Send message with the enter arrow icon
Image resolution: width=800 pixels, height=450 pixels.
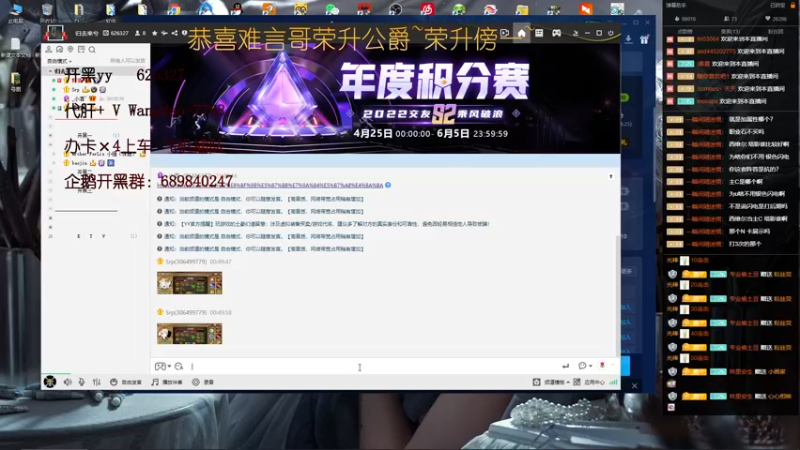tap(565, 366)
